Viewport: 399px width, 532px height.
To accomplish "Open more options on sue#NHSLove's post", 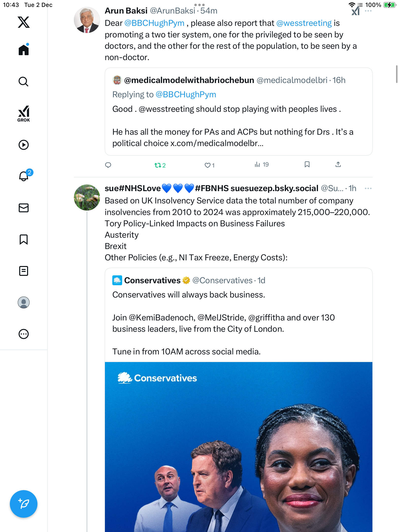I will coord(368,188).
